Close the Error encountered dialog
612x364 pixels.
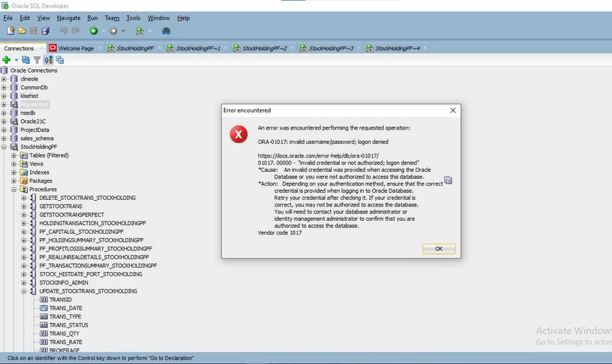click(x=453, y=110)
